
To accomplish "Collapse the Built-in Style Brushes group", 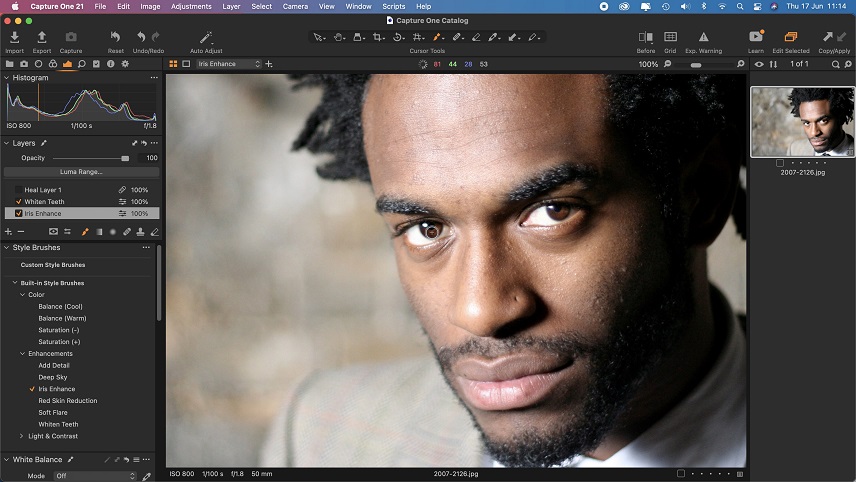I will click(x=15, y=283).
